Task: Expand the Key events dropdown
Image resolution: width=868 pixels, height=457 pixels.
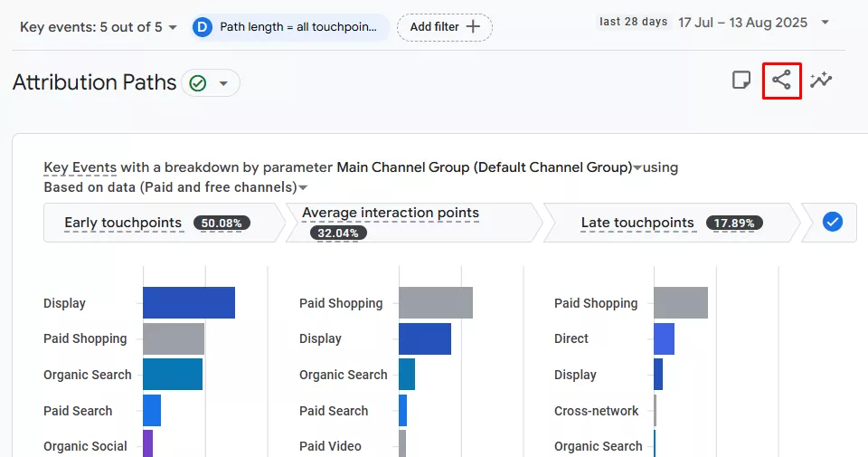Action: (x=171, y=27)
